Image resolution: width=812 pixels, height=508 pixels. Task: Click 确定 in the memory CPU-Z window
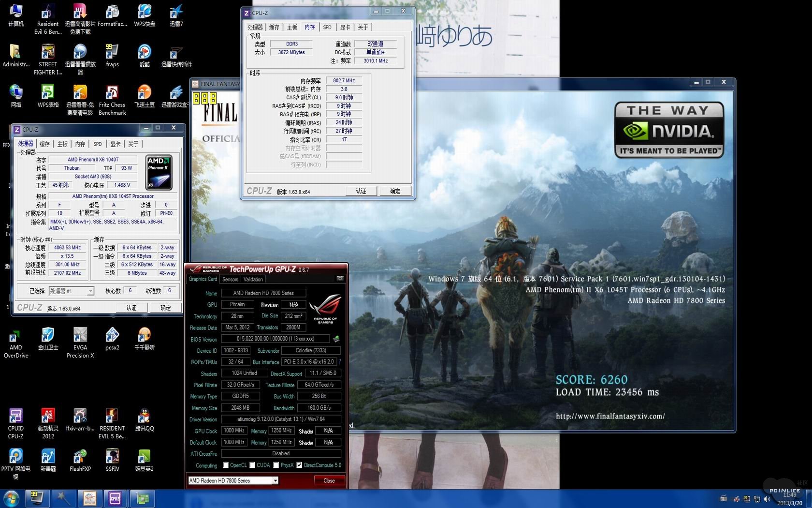[395, 191]
